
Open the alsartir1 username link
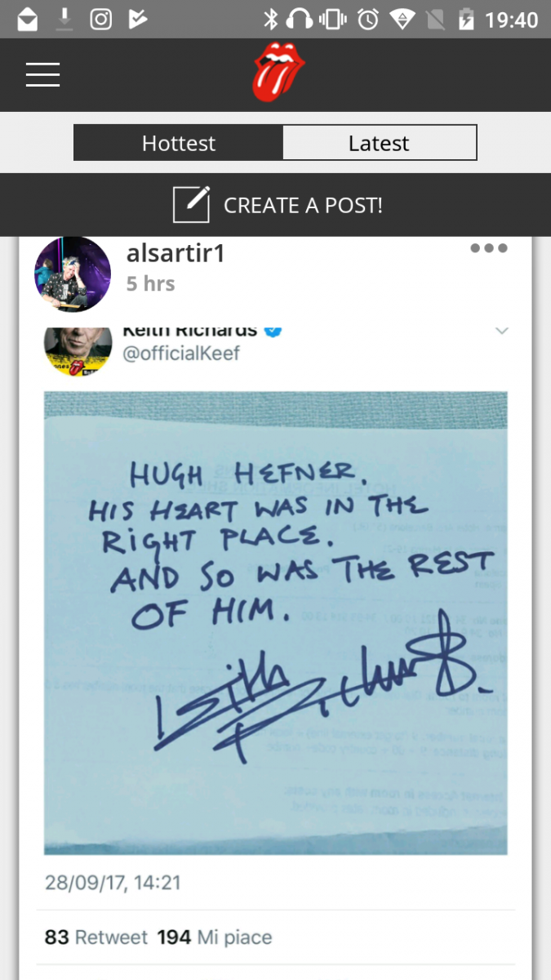176,253
